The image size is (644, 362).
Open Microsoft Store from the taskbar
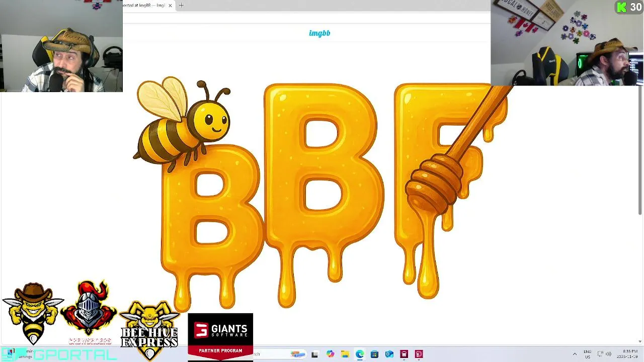[x=374, y=354]
